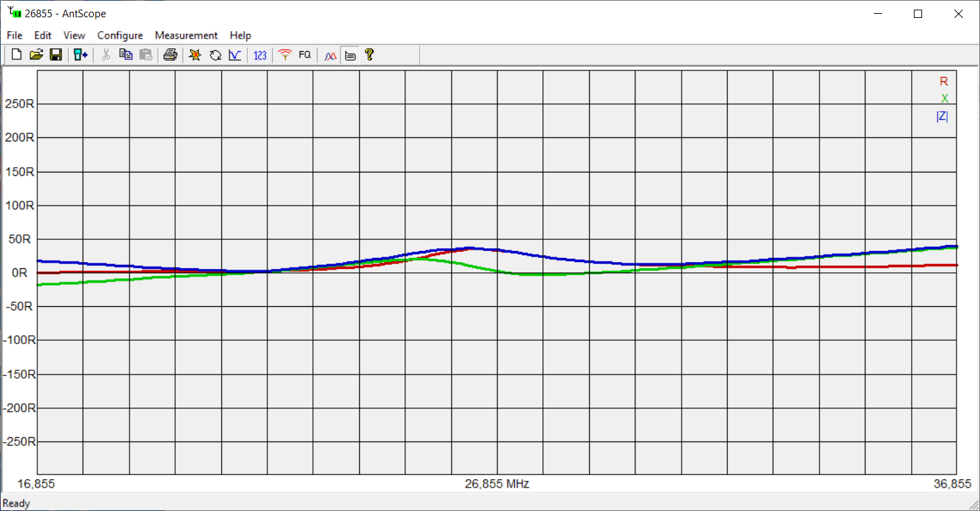Click the analyzer device transfer icon
This screenshot has width=980, height=511.
pyautogui.click(x=81, y=55)
